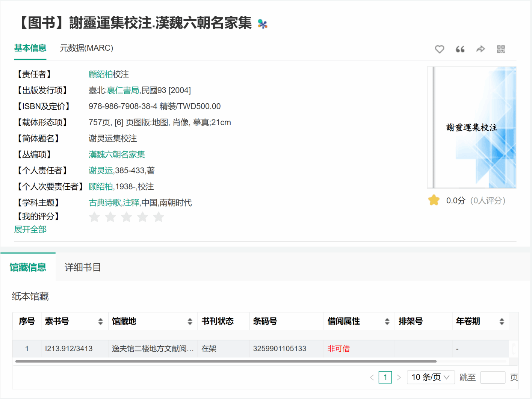Open the QR code icon
Viewport: 532px width, 399px height.
[x=501, y=49]
